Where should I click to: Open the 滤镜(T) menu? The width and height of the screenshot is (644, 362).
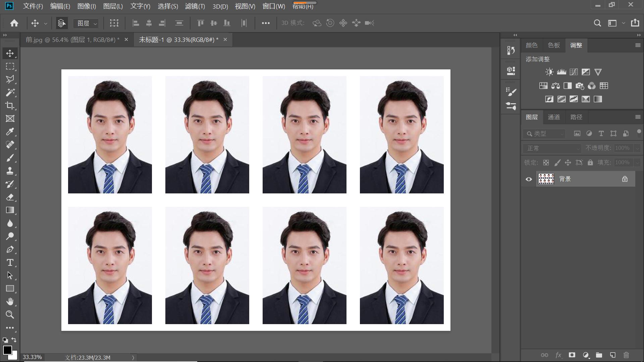195,6
